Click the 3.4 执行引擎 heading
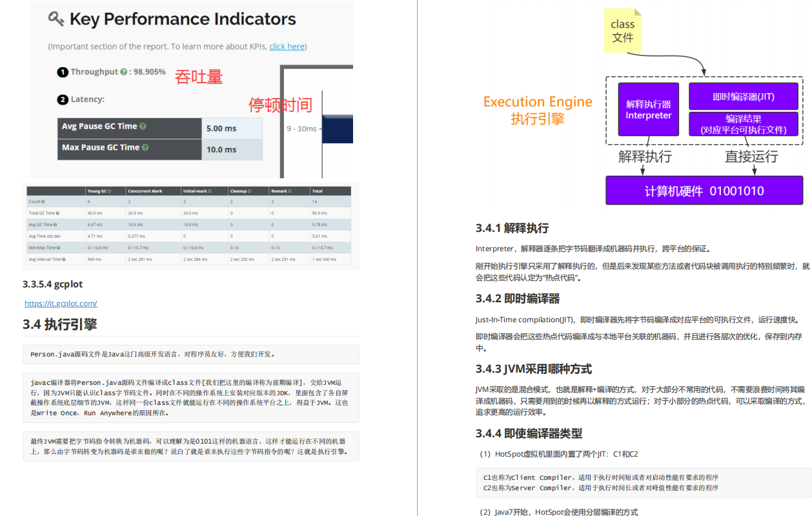Image resolution: width=812 pixels, height=516 pixels. (60, 324)
